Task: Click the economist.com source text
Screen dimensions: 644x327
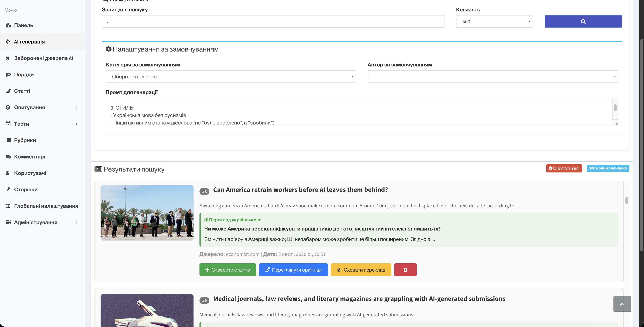Action: (242, 254)
